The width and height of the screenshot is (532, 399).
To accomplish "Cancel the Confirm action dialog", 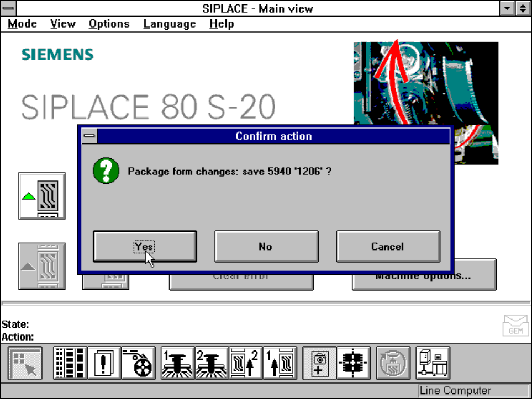I will pos(388,247).
